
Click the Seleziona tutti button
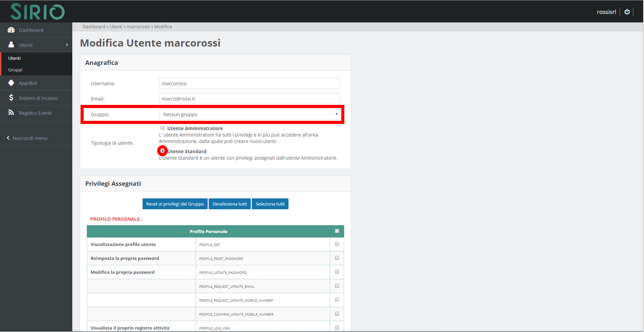tap(270, 204)
